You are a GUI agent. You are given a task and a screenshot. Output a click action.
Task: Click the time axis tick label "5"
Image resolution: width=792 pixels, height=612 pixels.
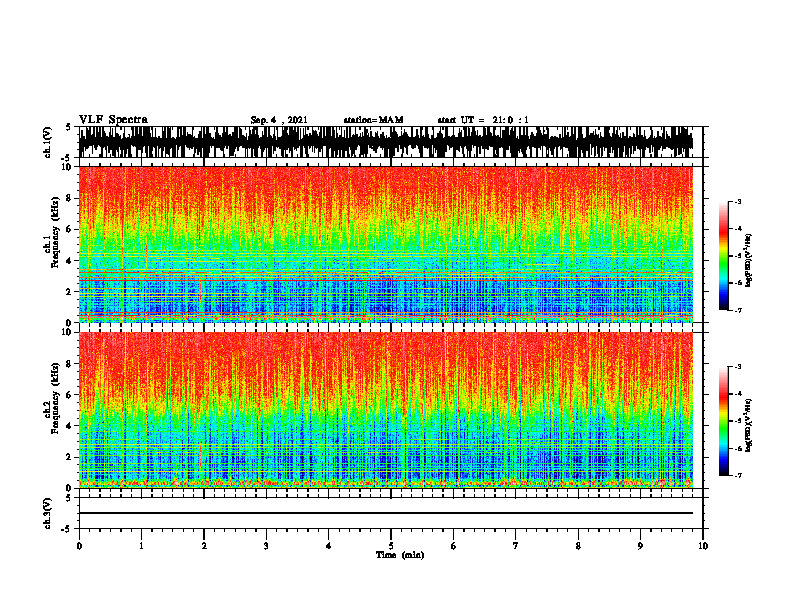[391, 546]
